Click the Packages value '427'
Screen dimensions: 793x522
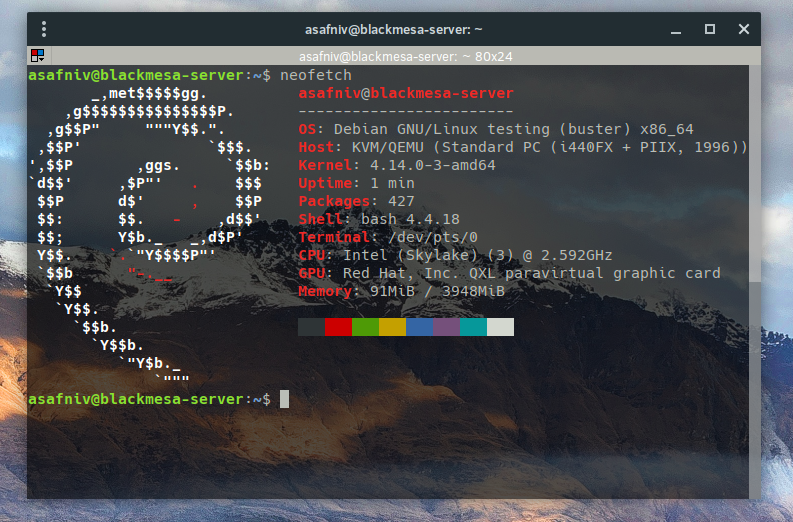[401, 201]
